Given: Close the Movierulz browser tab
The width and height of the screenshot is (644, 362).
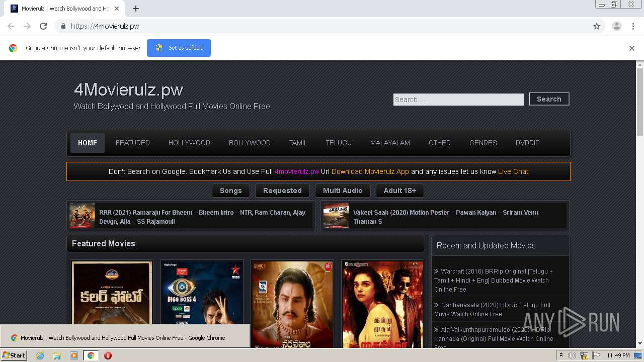Looking at the screenshot, I should click(117, 9).
